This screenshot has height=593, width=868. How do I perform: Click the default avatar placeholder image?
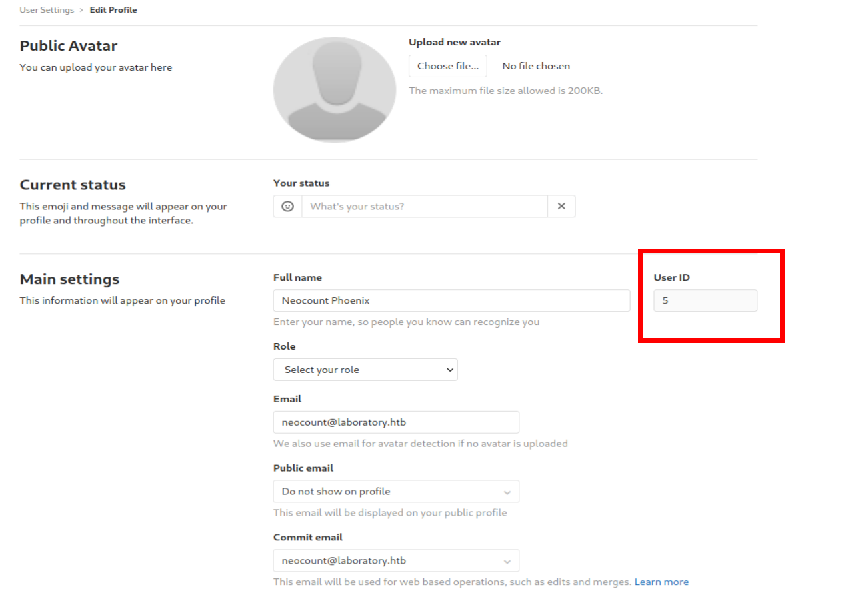click(334, 89)
